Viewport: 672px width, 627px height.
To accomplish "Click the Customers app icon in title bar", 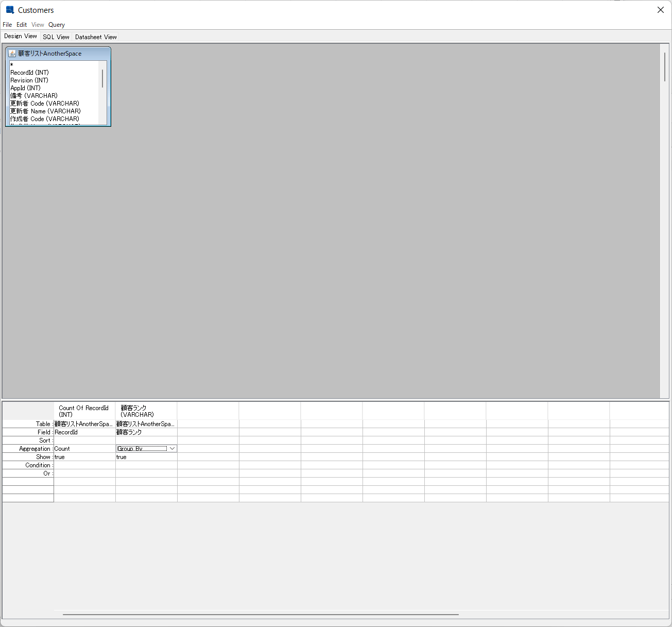I will click(x=10, y=10).
